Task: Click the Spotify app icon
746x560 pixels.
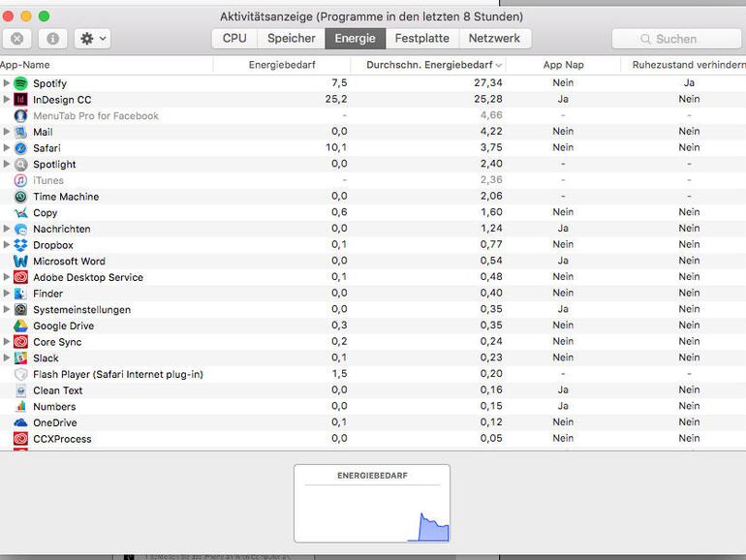Action: pos(20,83)
